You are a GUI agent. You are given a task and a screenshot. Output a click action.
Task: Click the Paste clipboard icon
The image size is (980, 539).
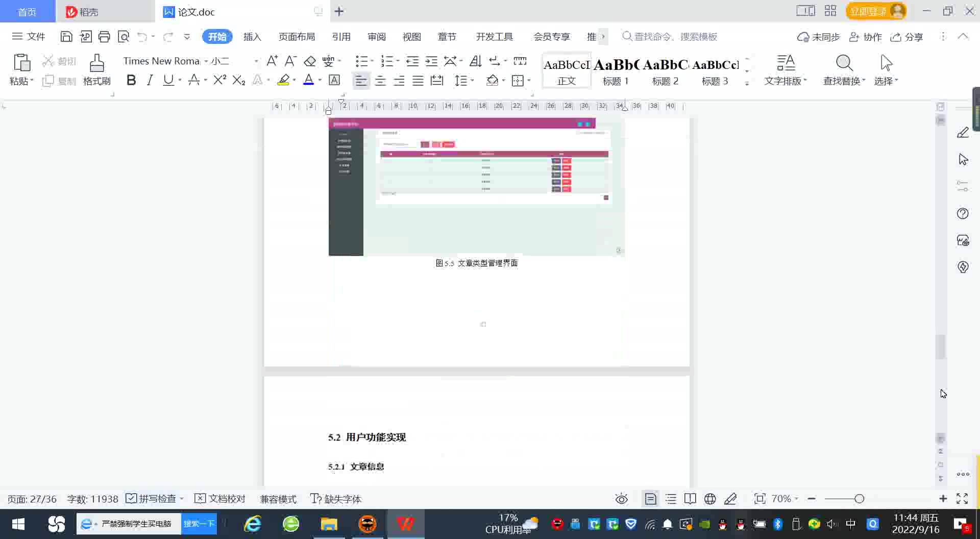pos(21,63)
